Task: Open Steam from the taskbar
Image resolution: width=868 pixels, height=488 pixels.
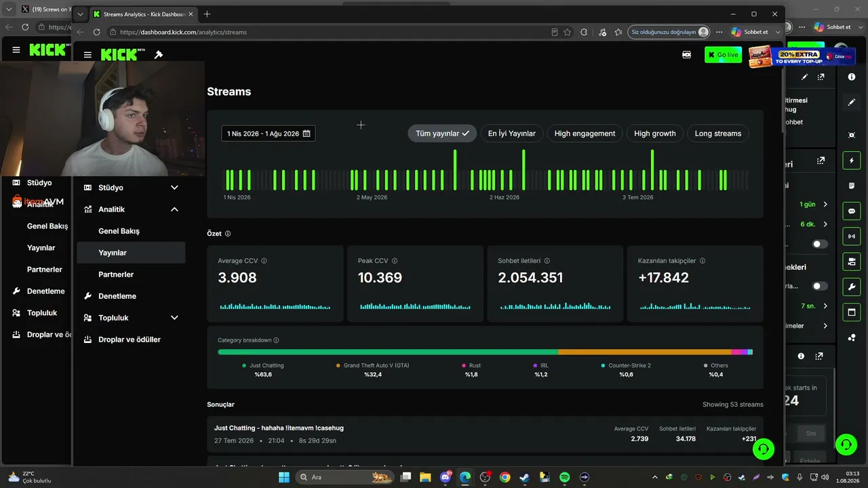Action: click(525, 477)
